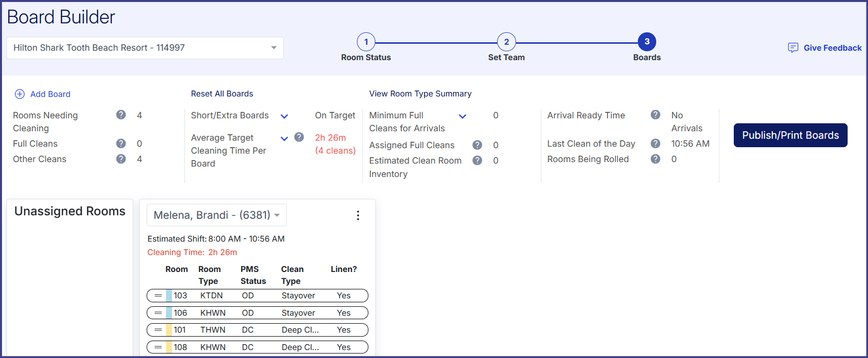Click Reset All Boards
Screen dimensions: 868x358
click(222, 93)
